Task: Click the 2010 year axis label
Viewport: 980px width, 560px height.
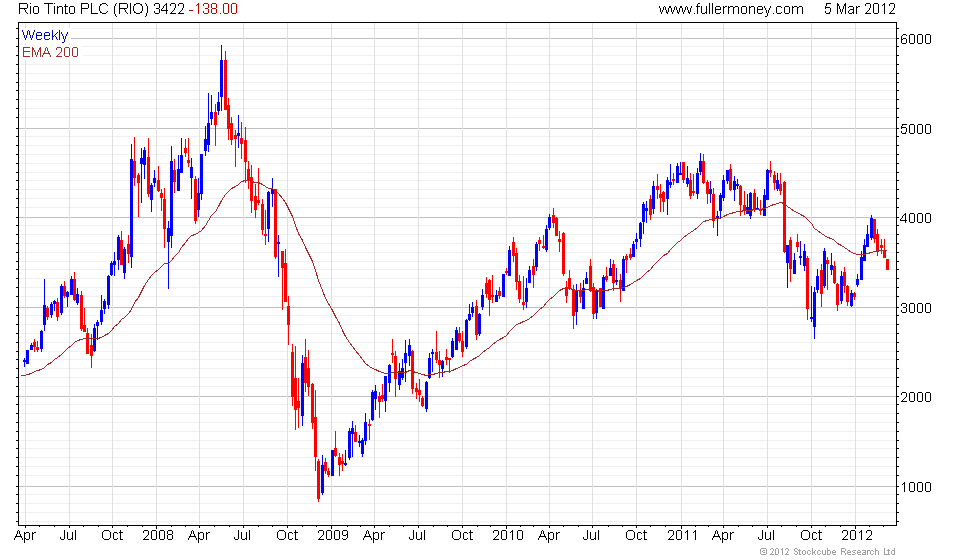Action: (508, 535)
